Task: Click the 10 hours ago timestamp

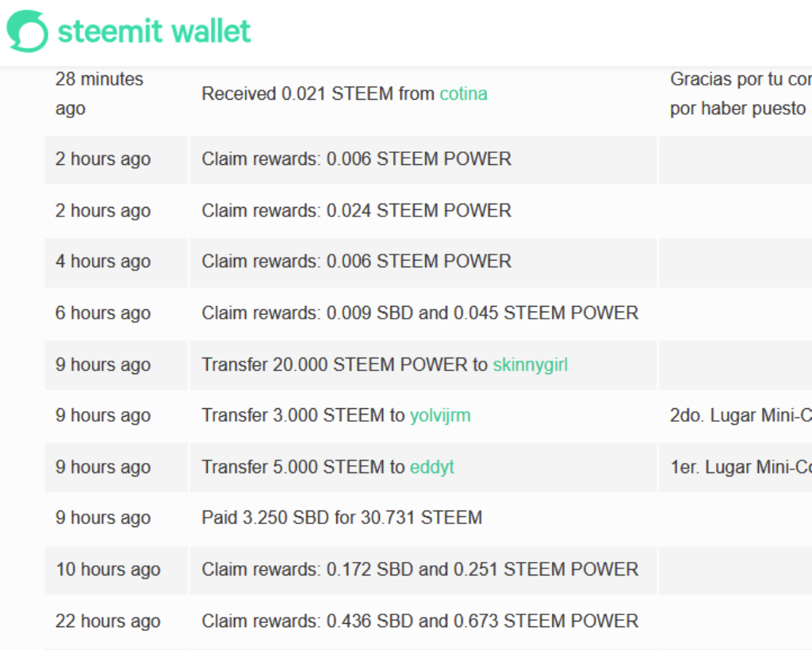Action: click(108, 569)
